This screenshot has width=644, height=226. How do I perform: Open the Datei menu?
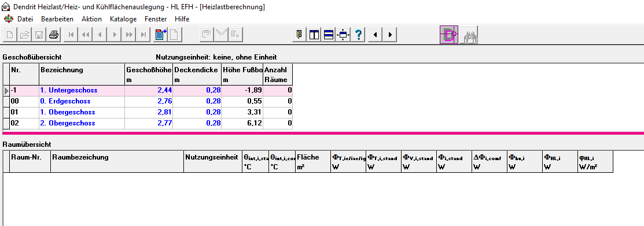[25, 19]
